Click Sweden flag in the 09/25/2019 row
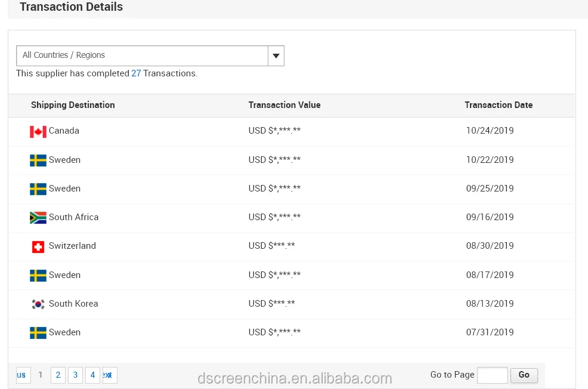Screen dimensions: 588x389 38,189
